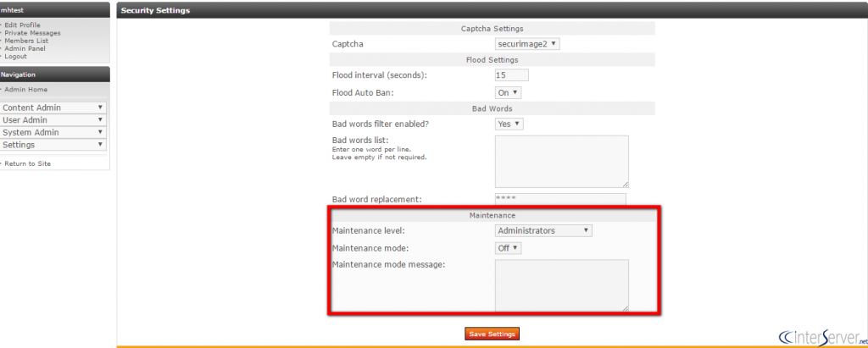The image size is (868, 348).
Task: Open Bad words filter enabled dropdown
Action: pos(509,124)
